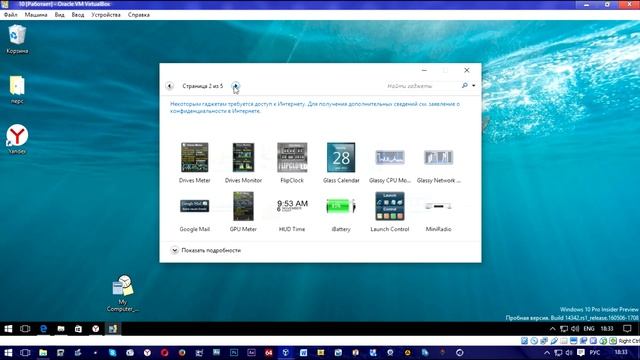Switch the guest ENG input language
The height and width of the screenshot is (360, 640).
click(x=589, y=329)
